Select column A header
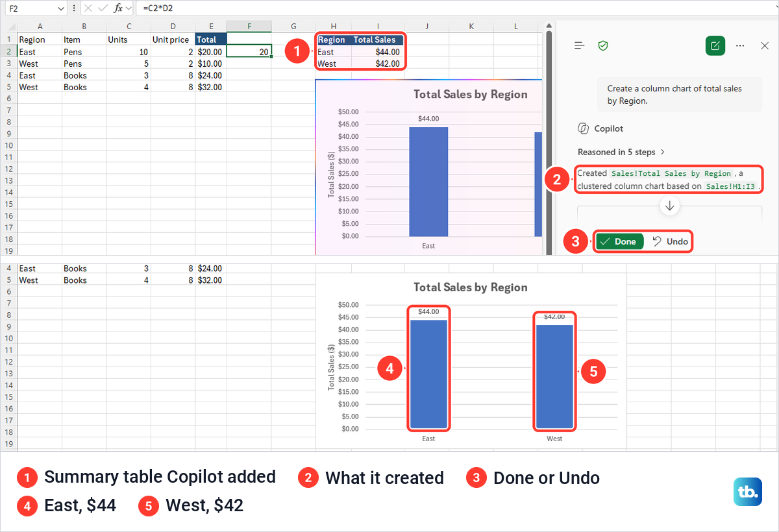 [40, 26]
